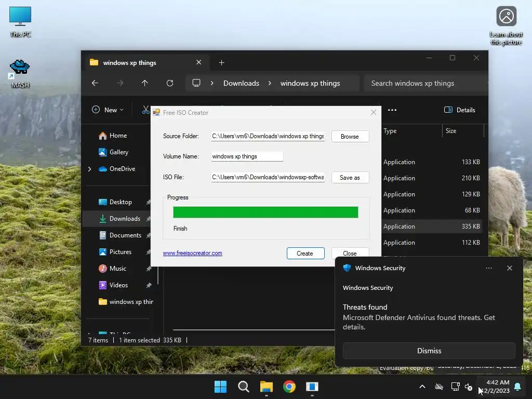532x399 pixels.
Task: Go back in File Explorer
Action: [x=95, y=83]
